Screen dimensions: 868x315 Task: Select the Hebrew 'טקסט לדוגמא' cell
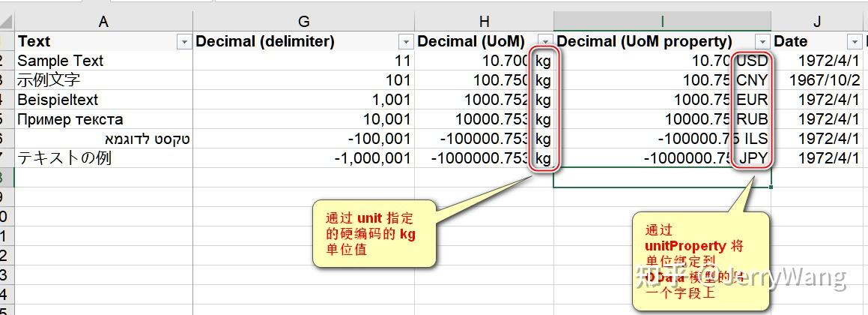pos(103,139)
